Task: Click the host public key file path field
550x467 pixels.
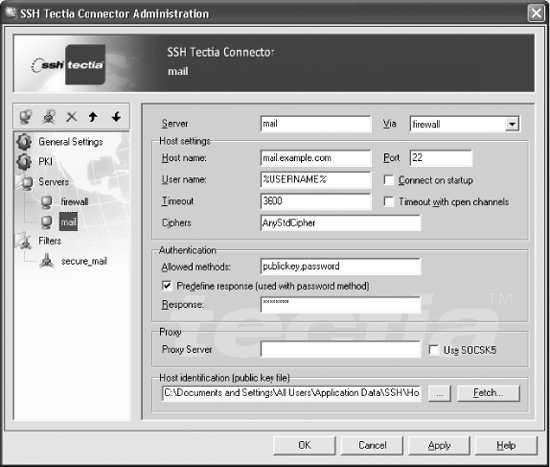Action: [x=291, y=393]
